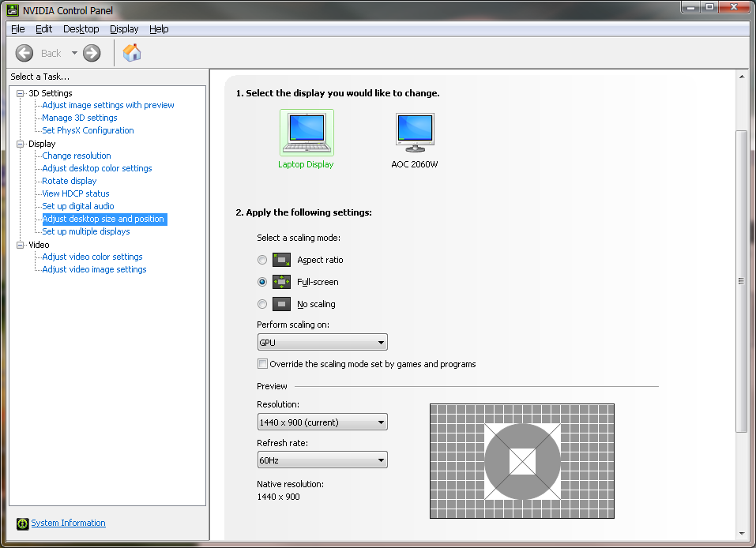Open Adjust image settings with preview

point(108,105)
